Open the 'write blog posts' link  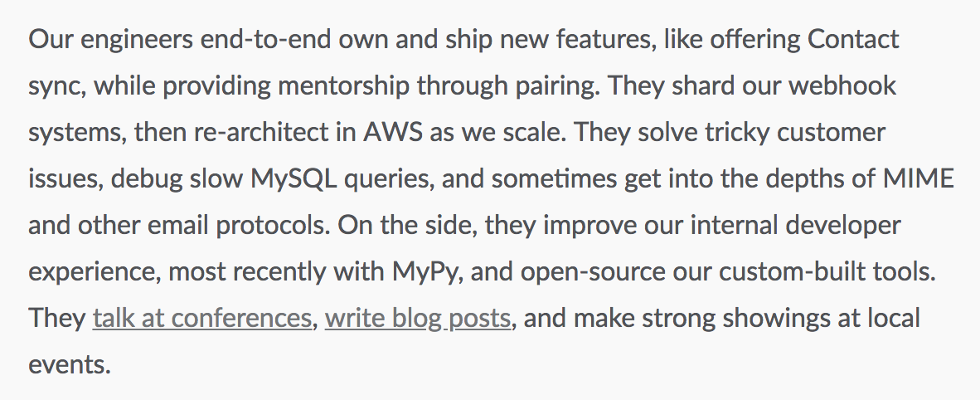click(x=418, y=318)
